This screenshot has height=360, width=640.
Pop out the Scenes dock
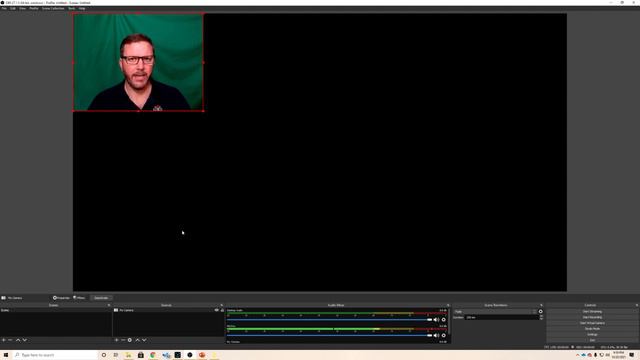click(109, 305)
